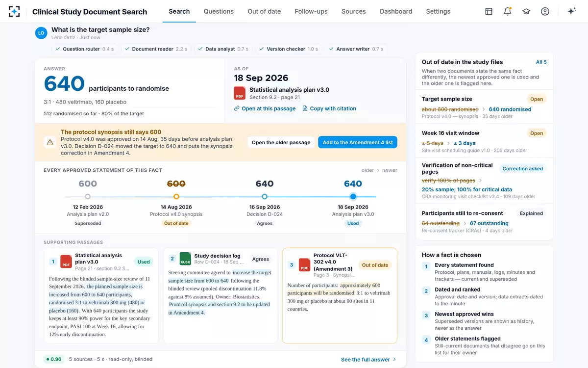Click the Document reader step chip

click(x=156, y=49)
